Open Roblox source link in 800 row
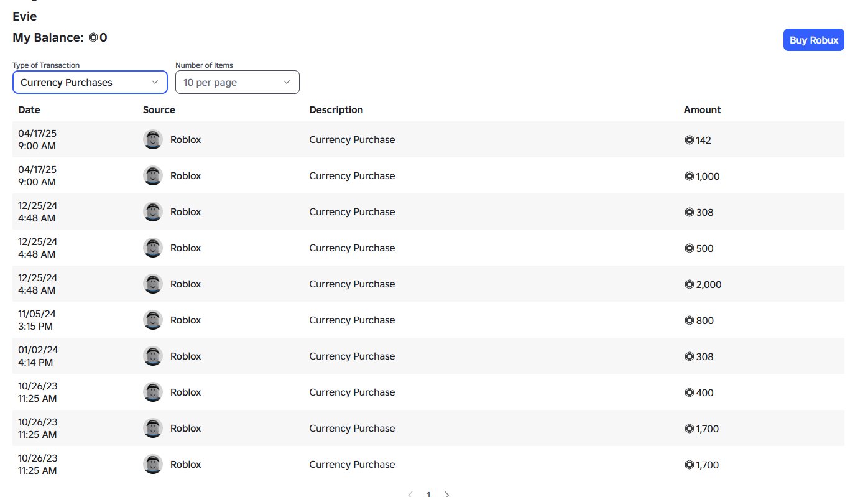 185,320
